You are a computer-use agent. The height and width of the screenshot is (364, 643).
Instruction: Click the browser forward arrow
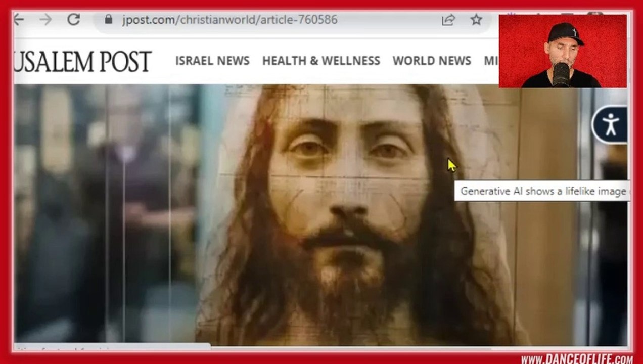click(x=45, y=20)
